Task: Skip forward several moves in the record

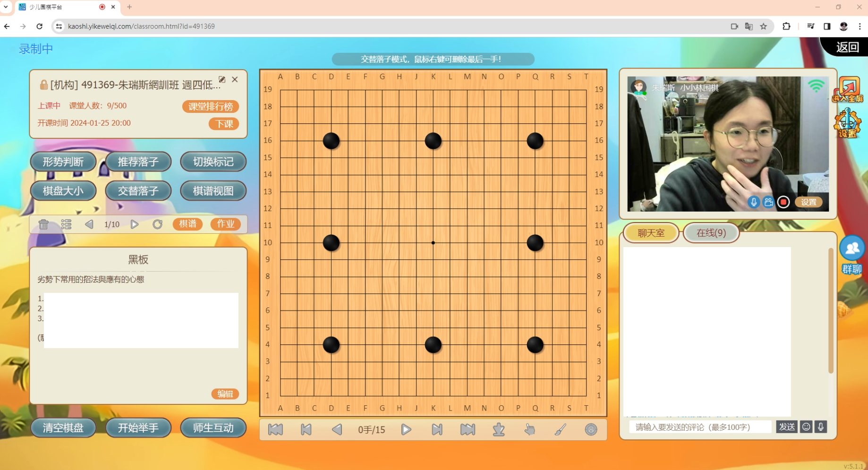Action: point(437,429)
